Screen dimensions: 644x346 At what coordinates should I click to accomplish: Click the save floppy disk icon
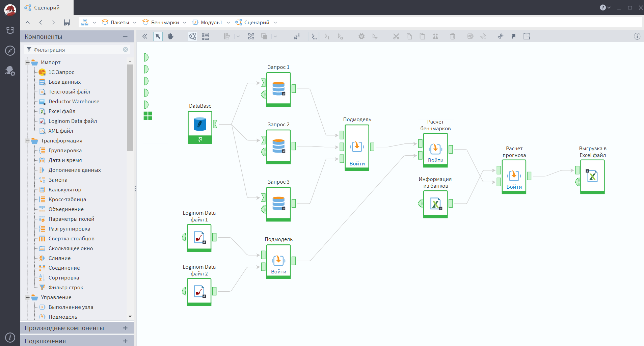pos(67,23)
